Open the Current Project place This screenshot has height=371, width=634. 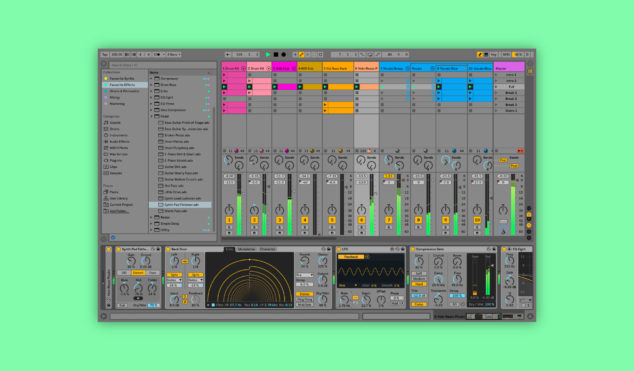(x=117, y=204)
